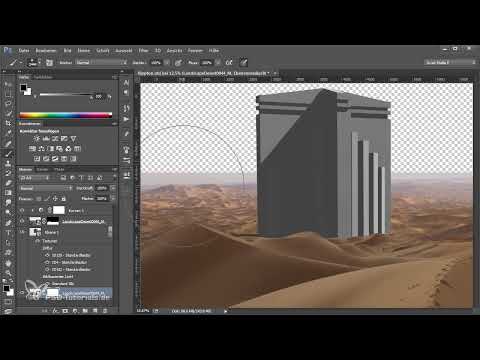Select the Zoom tool

(8, 273)
